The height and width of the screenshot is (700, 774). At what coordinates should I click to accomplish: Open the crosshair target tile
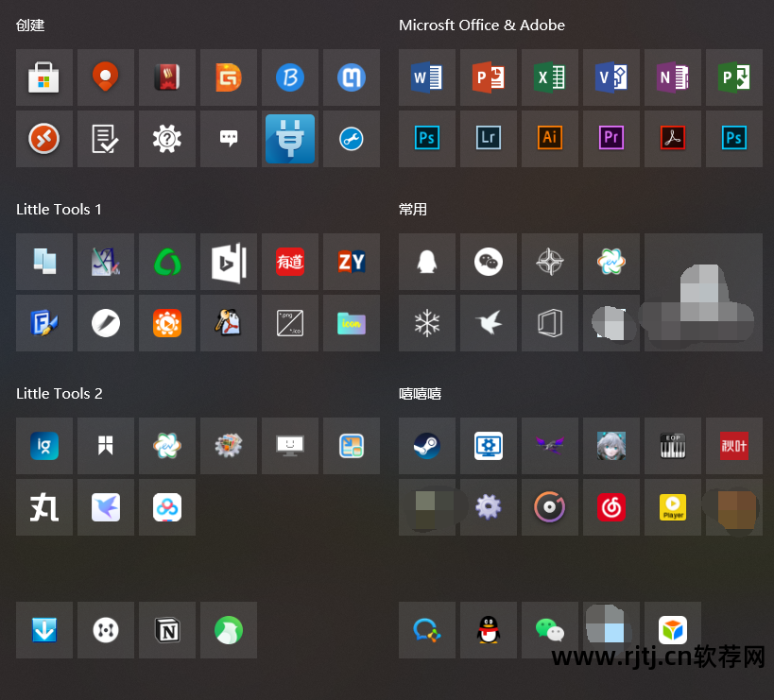(x=550, y=262)
